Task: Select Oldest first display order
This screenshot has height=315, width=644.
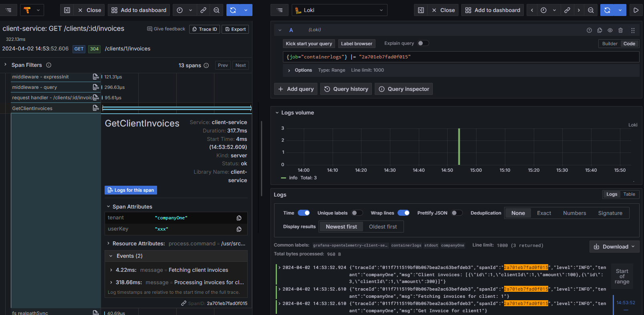Action: pos(383,227)
